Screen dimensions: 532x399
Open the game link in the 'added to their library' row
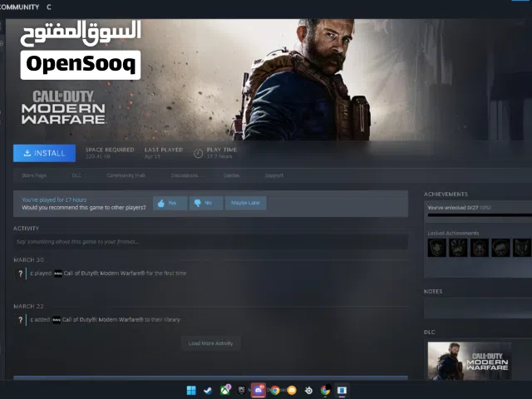(103, 319)
